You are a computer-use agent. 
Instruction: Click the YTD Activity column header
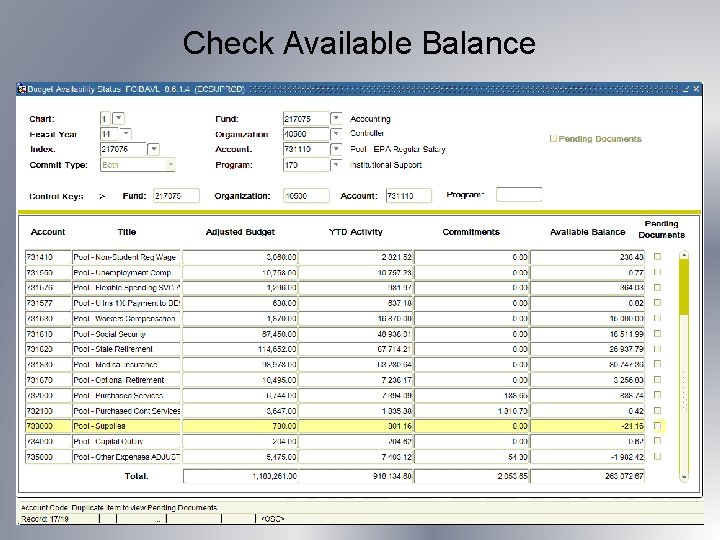coord(355,232)
